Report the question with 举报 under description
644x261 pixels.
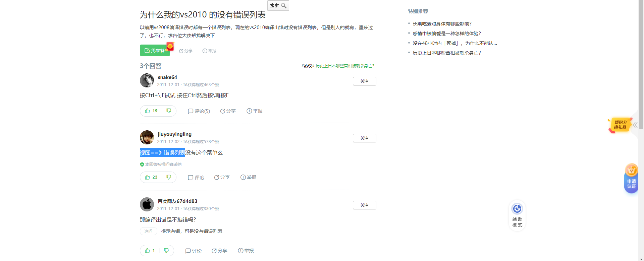[x=209, y=51]
